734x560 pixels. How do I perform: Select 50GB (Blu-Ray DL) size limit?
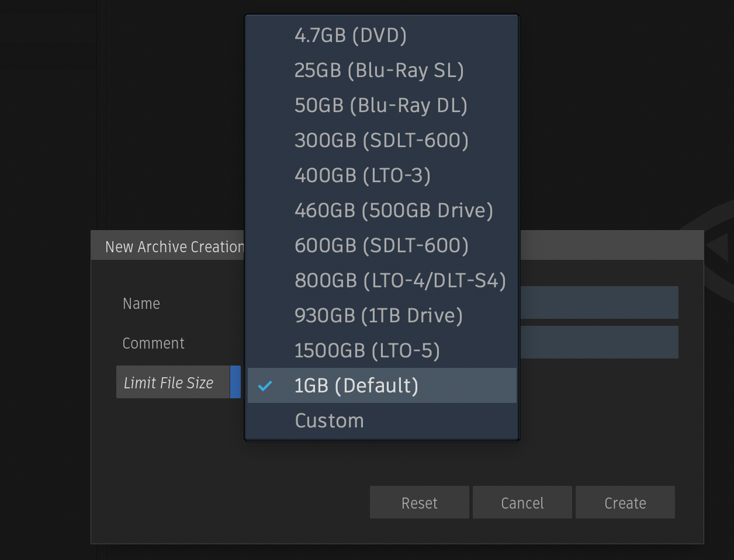pos(381,105)
